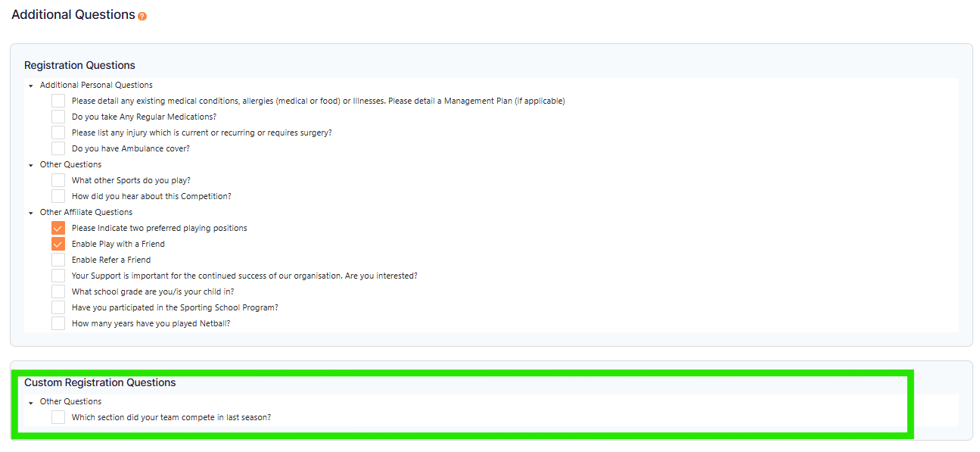Uncheck 'Please Indicate two preferred playing positions'
This screenshot has width=980, height=452.
pos(58,228)
